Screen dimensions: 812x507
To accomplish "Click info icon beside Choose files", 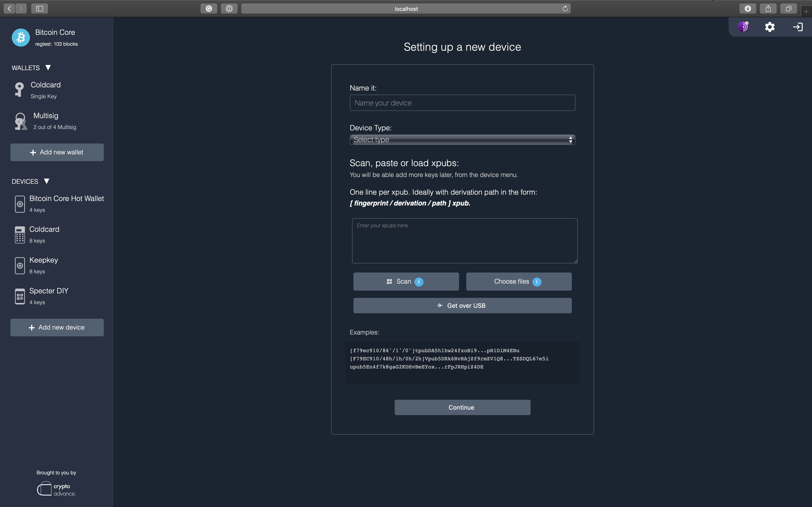I will click(537, 282).
